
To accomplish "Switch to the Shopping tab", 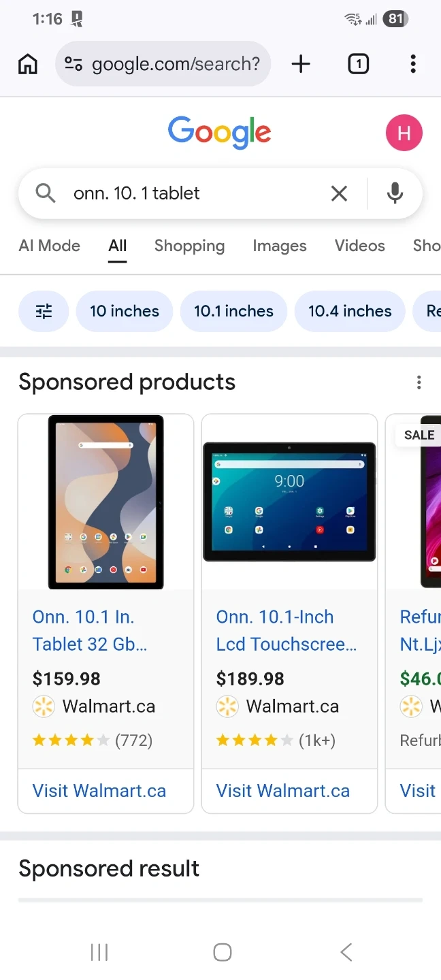I will point(189,246).
